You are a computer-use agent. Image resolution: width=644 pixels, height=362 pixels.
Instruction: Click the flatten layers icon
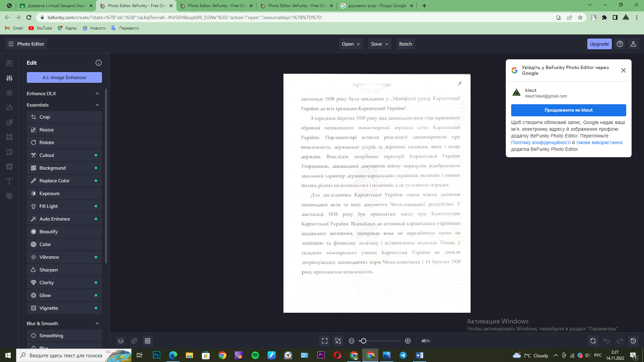(x=134, y=341)
